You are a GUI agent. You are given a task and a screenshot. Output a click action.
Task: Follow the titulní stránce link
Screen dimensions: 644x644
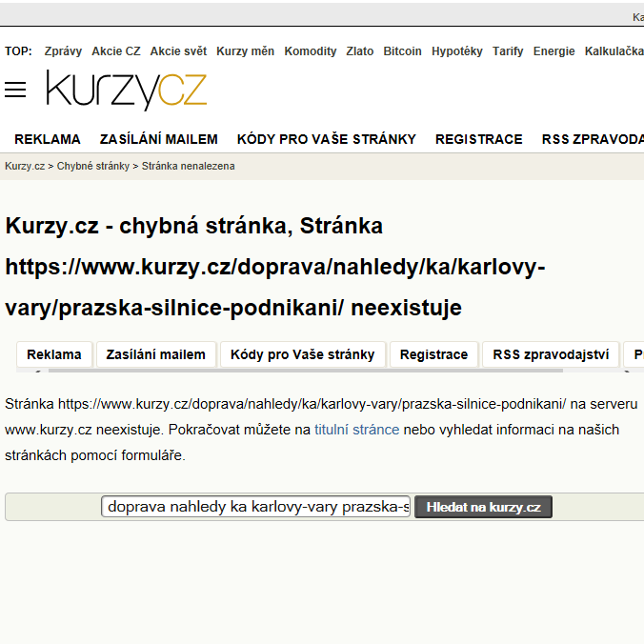(356, 430)
